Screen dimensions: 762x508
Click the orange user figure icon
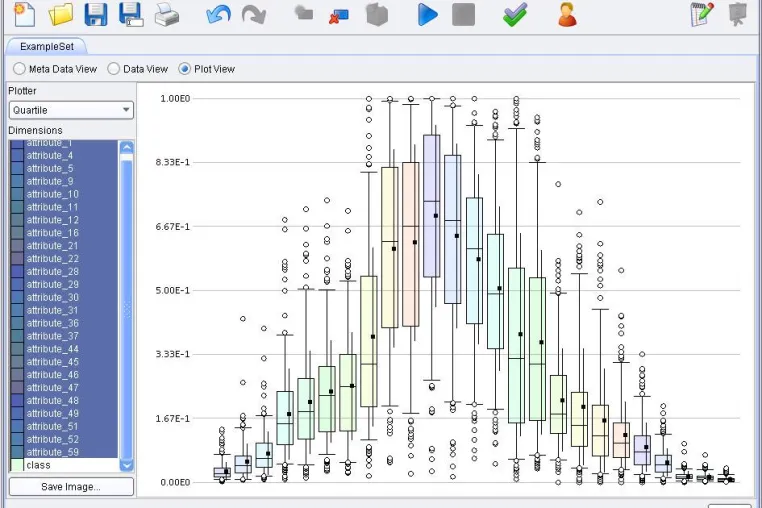[x=567, y=14]
